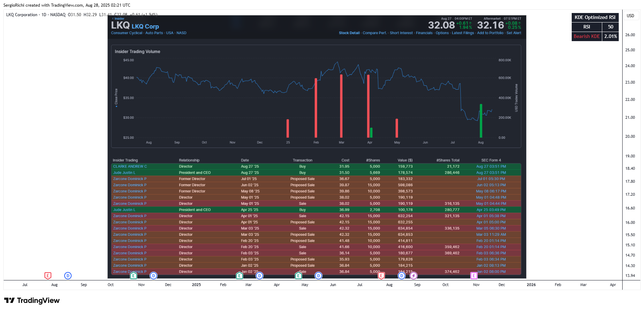This screenshot has width=644, height=311.
Task: Click the tall red insider sale bar above Feb
Action: [316, 108]
